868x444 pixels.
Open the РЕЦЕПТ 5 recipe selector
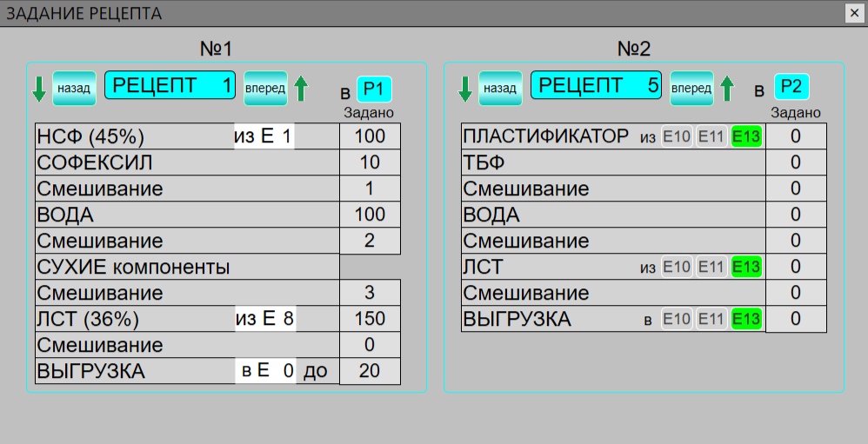point(596,85)
